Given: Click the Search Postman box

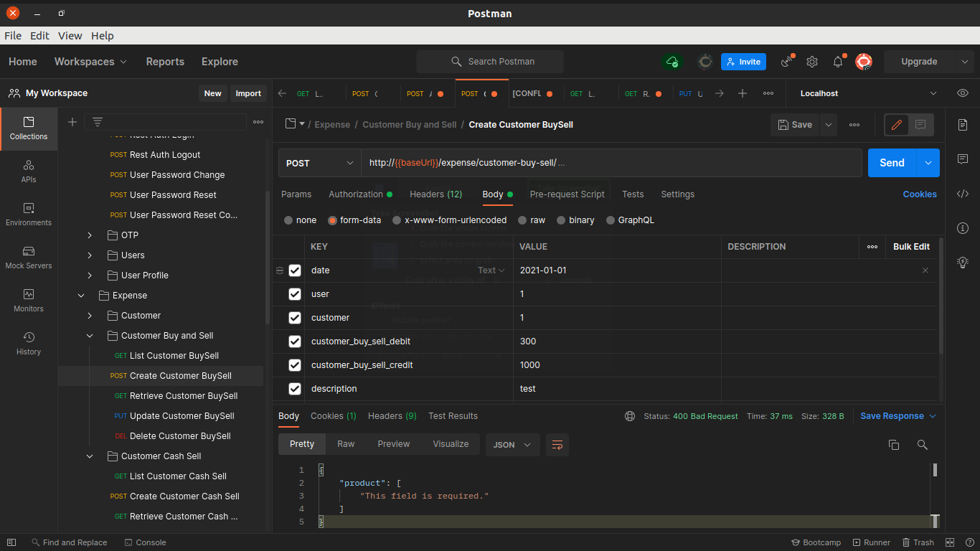Looking at the screenshot, I should click(x=490, y=62).
